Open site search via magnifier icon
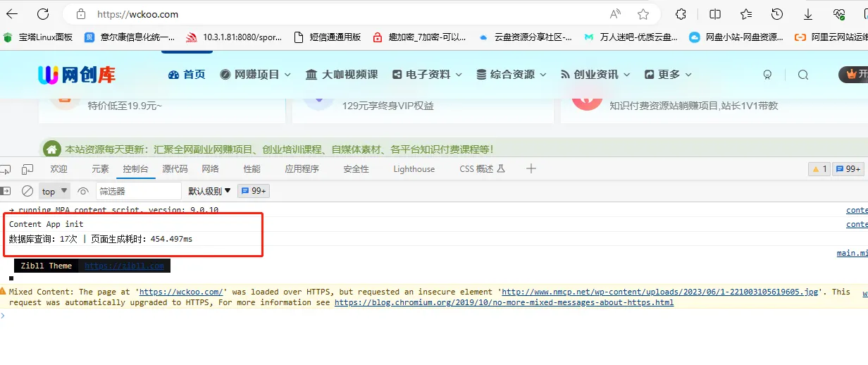Viewport: 868px width, 365px height. [x=803, y=75]
